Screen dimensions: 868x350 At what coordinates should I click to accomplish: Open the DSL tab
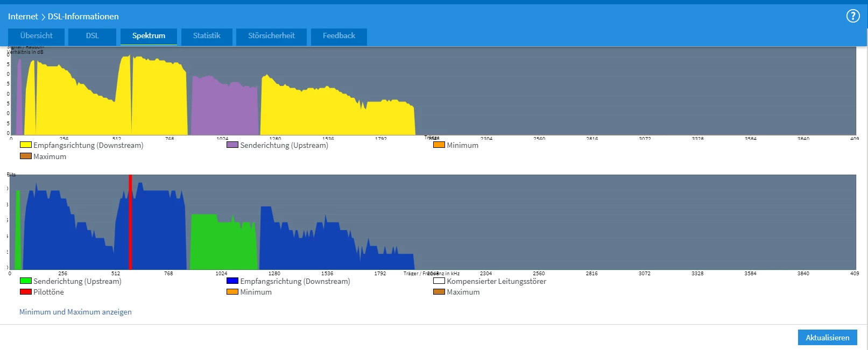[92, 36]
